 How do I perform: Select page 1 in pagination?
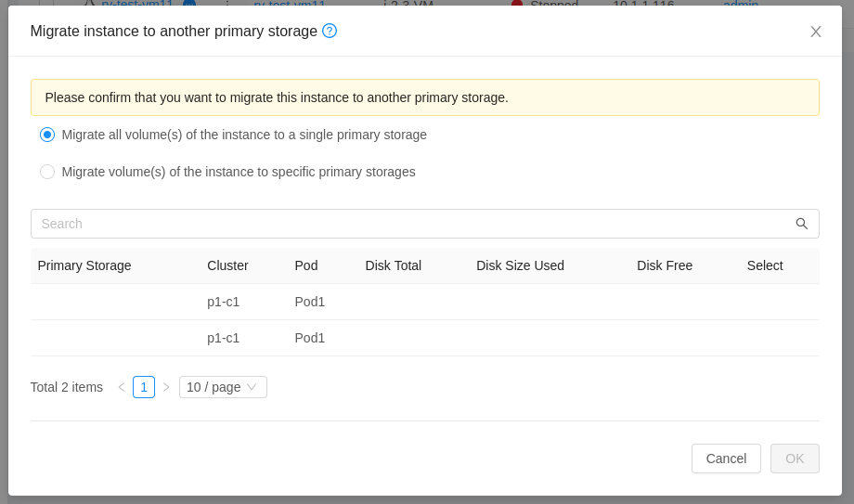[x=144, y=387]
